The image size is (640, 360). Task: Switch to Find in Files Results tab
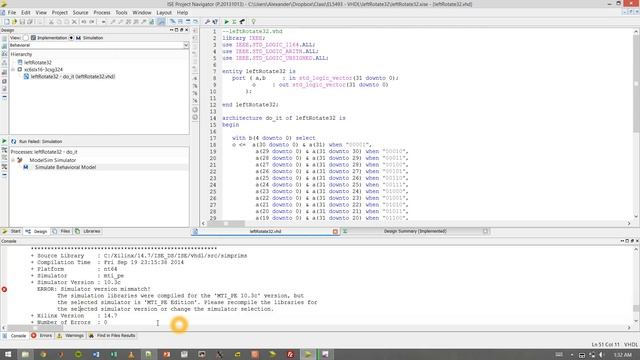[112, 336]
